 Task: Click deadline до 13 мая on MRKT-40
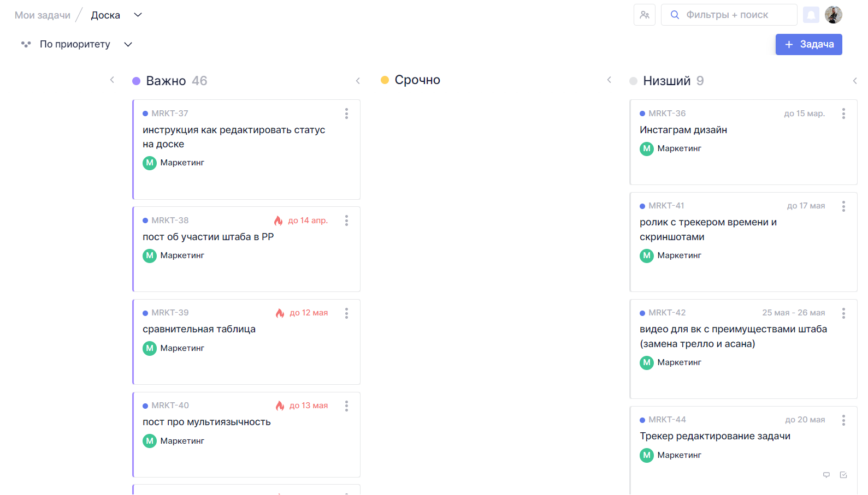(309, 405)
